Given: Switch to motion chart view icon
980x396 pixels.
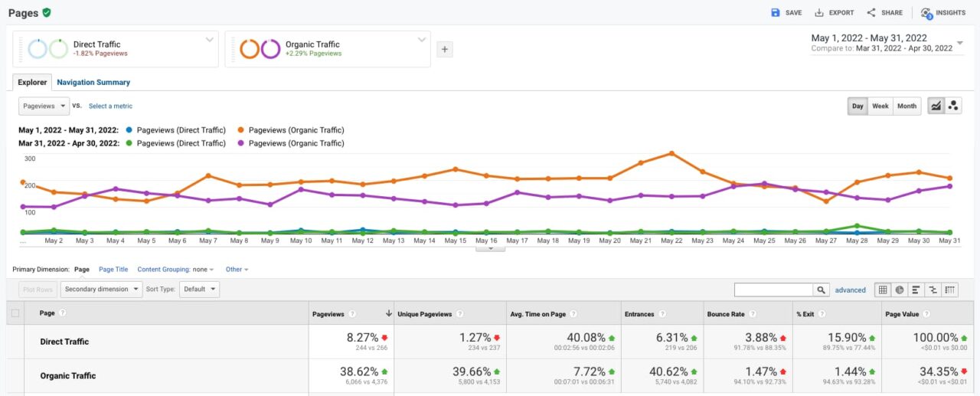Looking at the screenshot, I should 953,106.
